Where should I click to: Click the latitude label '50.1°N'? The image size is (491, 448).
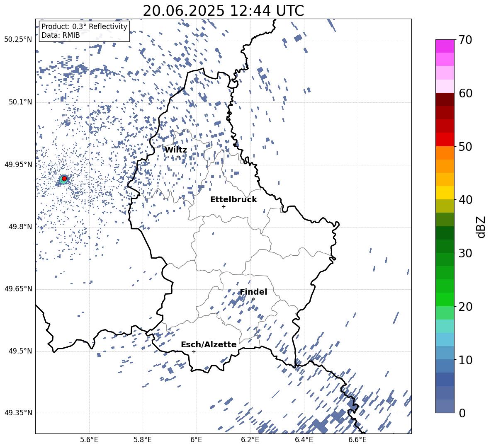20,102
